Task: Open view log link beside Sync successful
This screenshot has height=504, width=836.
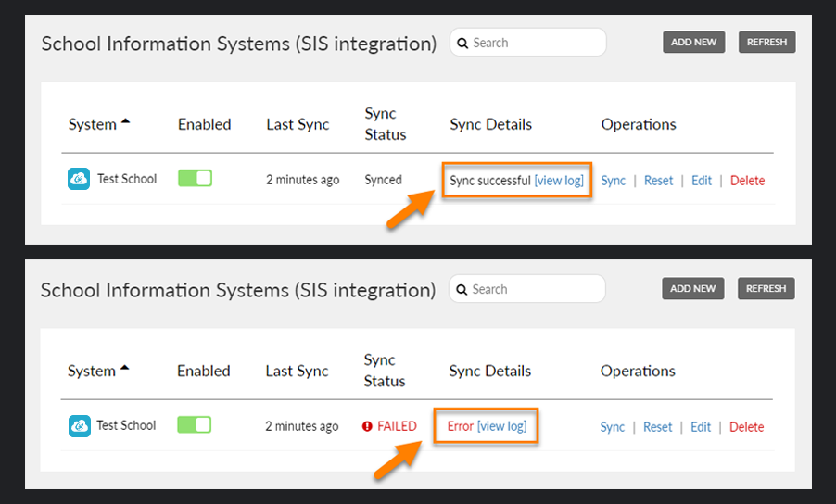Action: [x=559, y=181]
